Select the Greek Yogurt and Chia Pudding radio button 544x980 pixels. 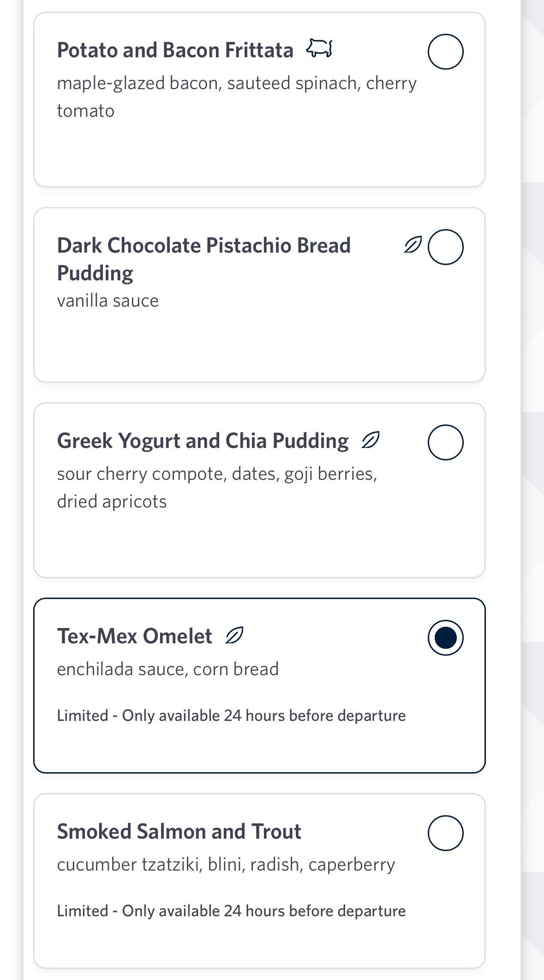[x=445, y=442]
